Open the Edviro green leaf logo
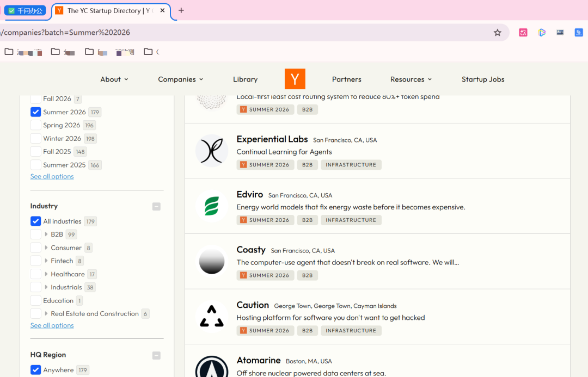Image resolution: width=588 pixels, height=377 pixels. (x=212, y=206)
